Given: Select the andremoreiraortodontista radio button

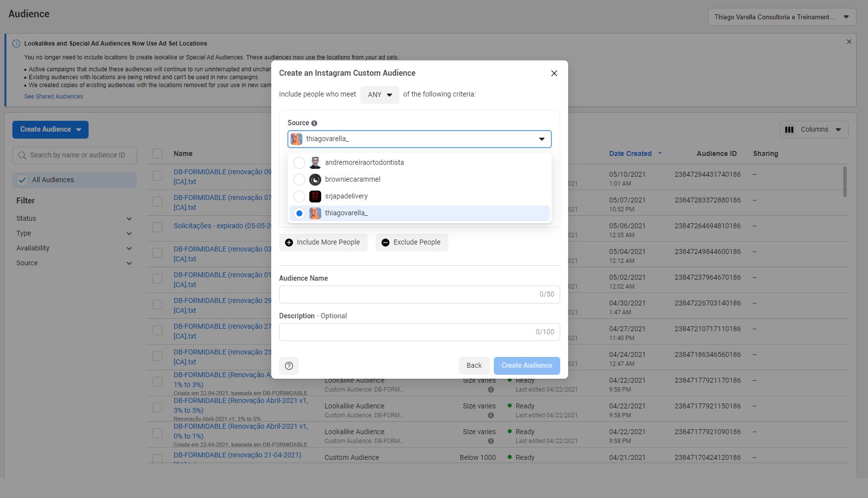Looking at the screenshot, I should pos(299,163).
